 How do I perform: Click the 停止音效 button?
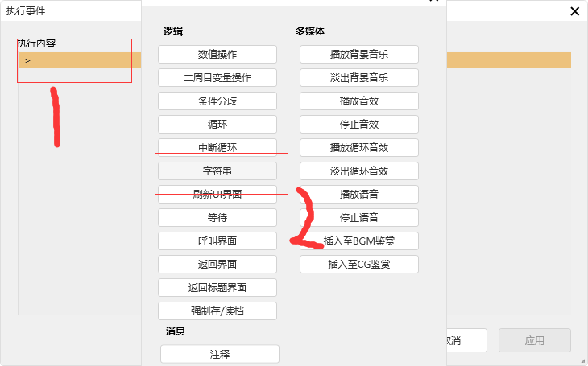[x=359, y=125]
